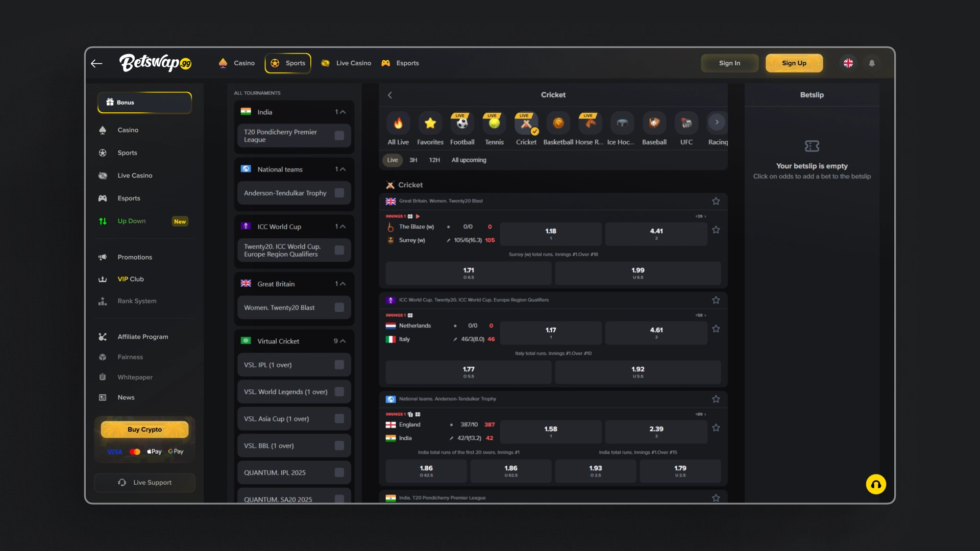The height and width of the screenshot is (551, 980).
Task: Click the back arrow beside the Betswap logo
Action: pos(96,63)
